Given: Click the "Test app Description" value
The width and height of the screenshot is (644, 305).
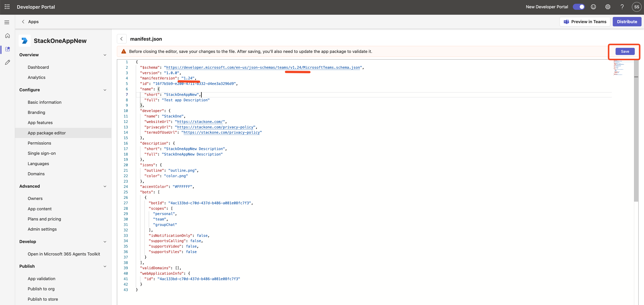Looking at the screenshot, I should (x=185, y=100).
